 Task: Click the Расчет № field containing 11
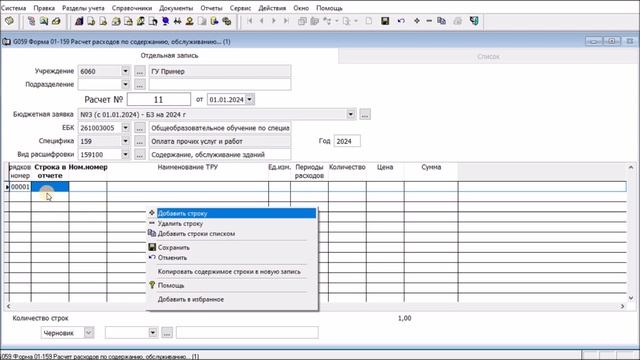pos(159,99)
